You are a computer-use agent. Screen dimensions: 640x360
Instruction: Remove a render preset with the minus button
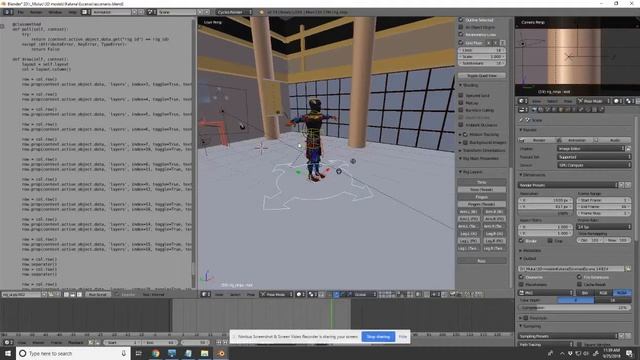(x=628, y=185)
